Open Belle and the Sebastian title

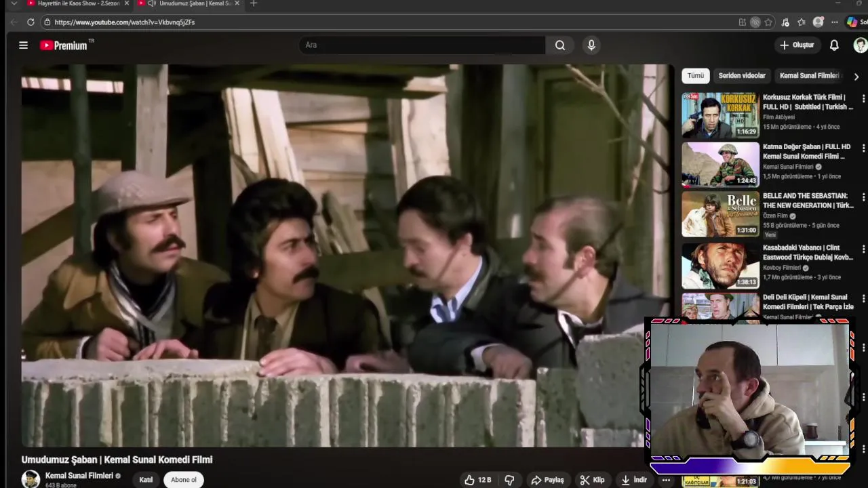point(808,201)
